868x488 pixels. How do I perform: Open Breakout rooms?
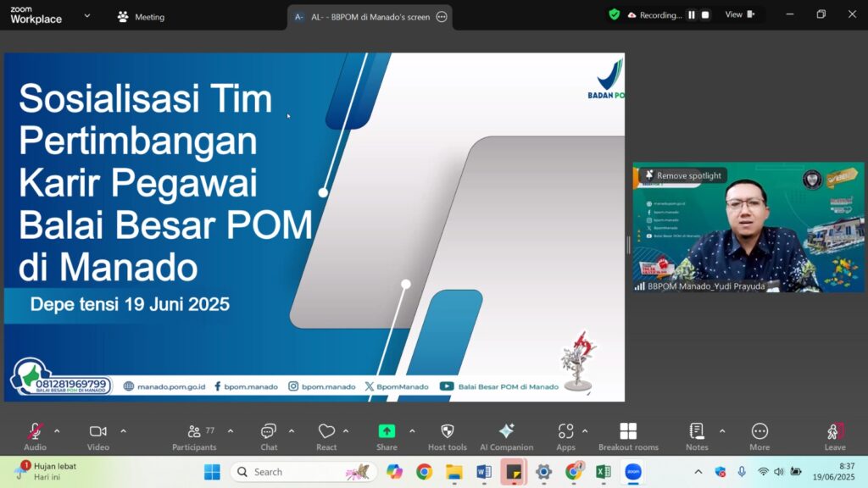pyautogui.click(x=628, y=436)
